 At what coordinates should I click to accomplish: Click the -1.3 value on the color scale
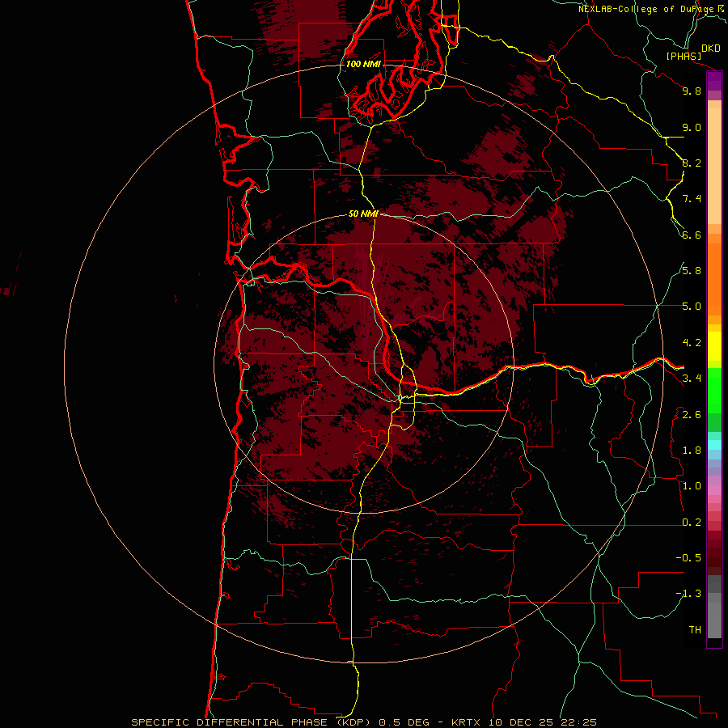point(688,594)
